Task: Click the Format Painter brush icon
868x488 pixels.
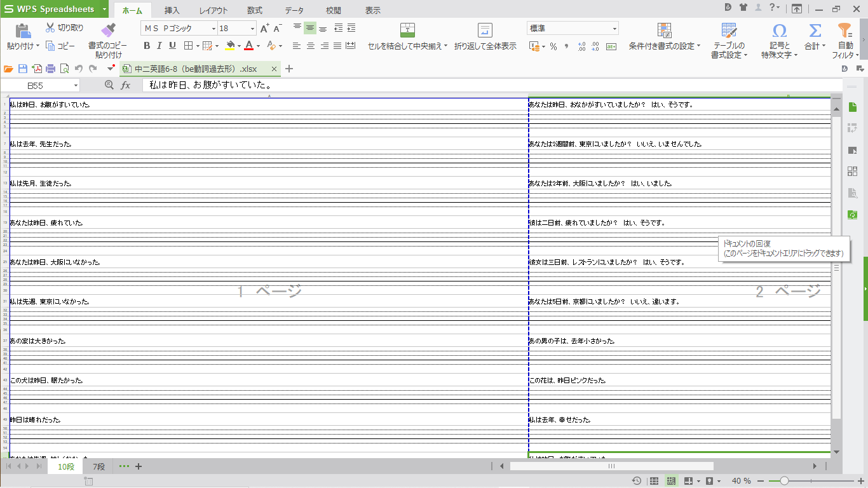Action: point(108,30)
